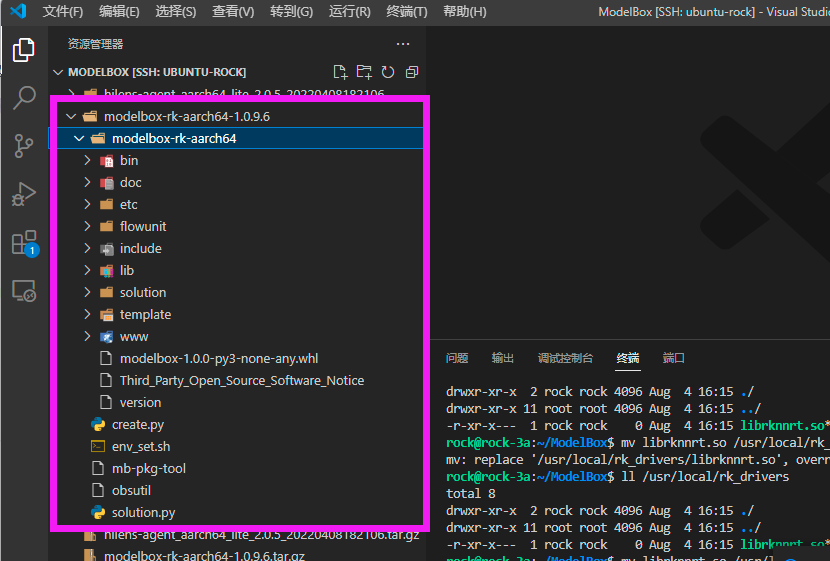Click the file icon beside mb-pkg-tool
The width and height of the screenshot is (830, 561).
click(x=98, y=468)
